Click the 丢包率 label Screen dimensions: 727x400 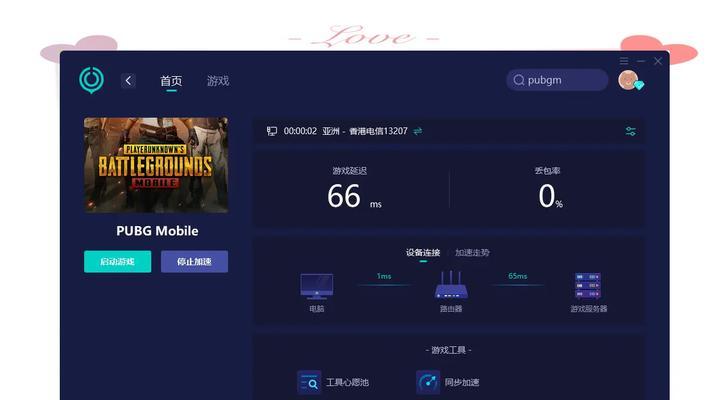tap(547, 171)
